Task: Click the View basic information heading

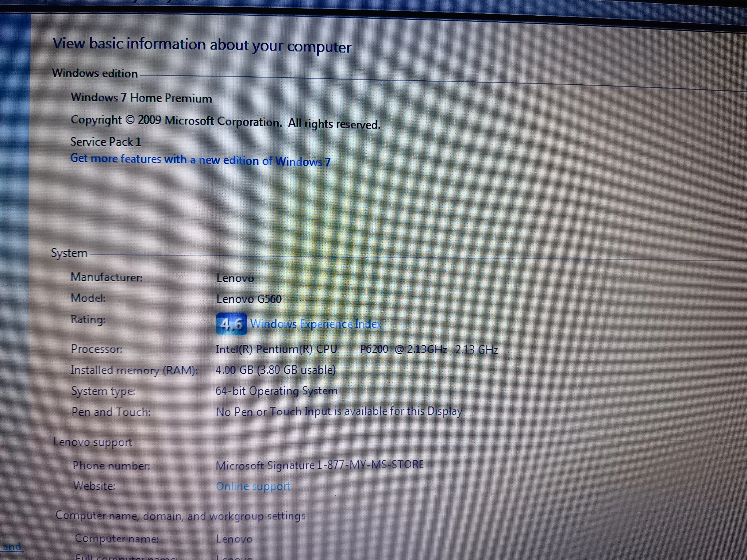Action: coord(202,45)
